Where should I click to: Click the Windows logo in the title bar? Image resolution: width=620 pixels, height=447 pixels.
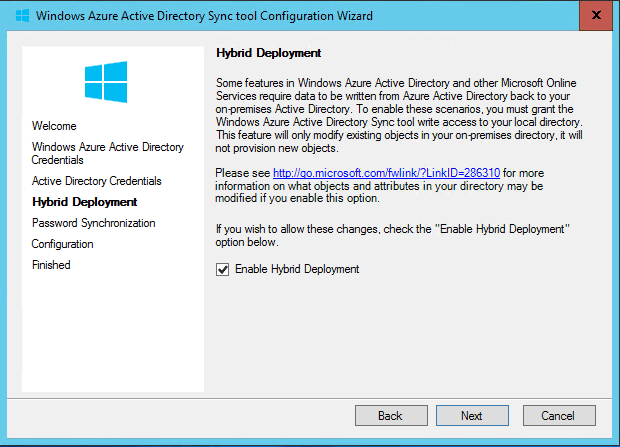pyautogui.click(x=23, y=16)
